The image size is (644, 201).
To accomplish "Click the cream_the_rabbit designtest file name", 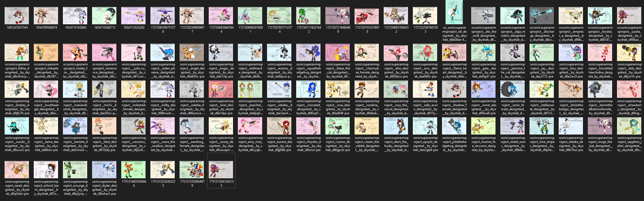I will point(367,144).
